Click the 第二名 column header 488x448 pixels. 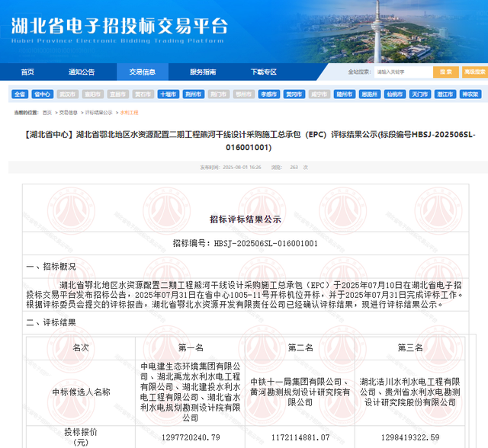point(300,347)
